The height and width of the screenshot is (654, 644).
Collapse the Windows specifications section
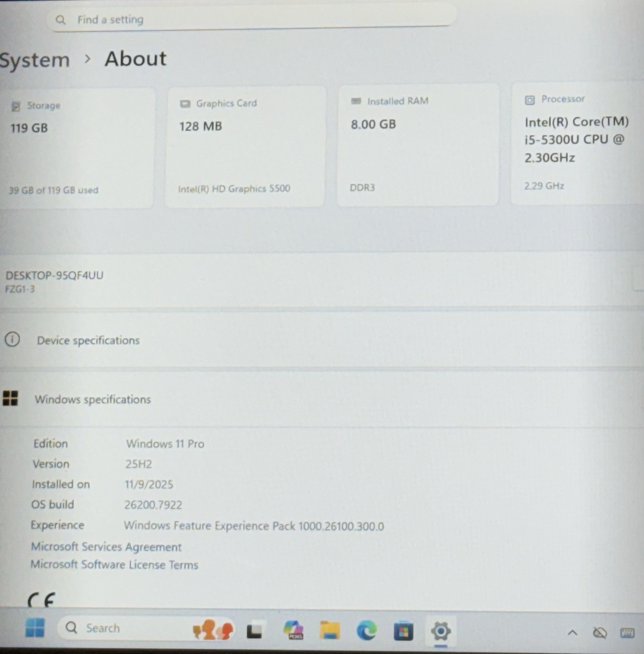click(322, 399)
